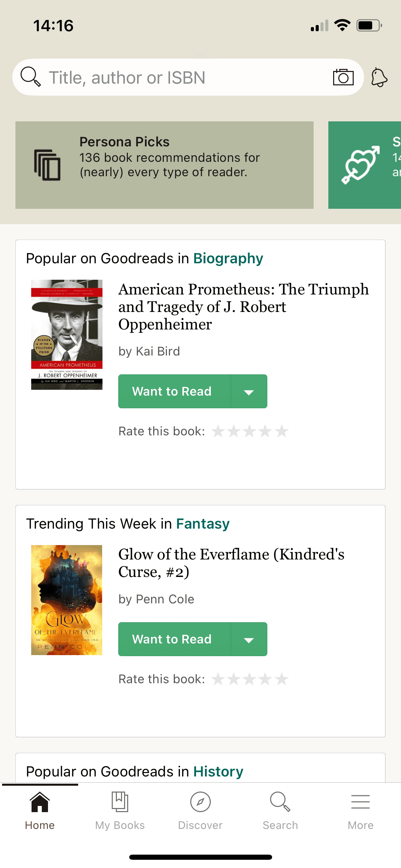Tap the heart with arrow icon card

[361, 165]
